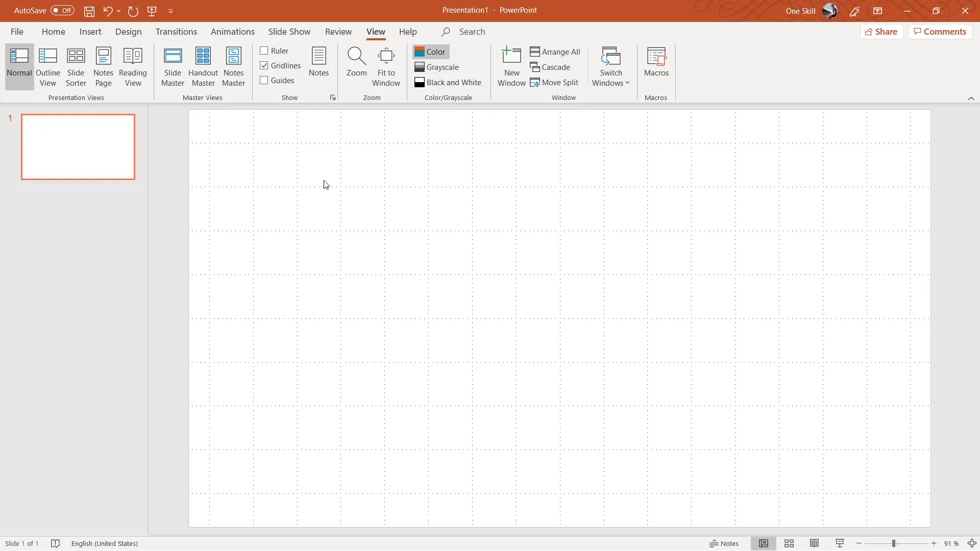Toggle Notes in status bar
Viewport: 980px width, 551px height.
click(x=724, y=543)
